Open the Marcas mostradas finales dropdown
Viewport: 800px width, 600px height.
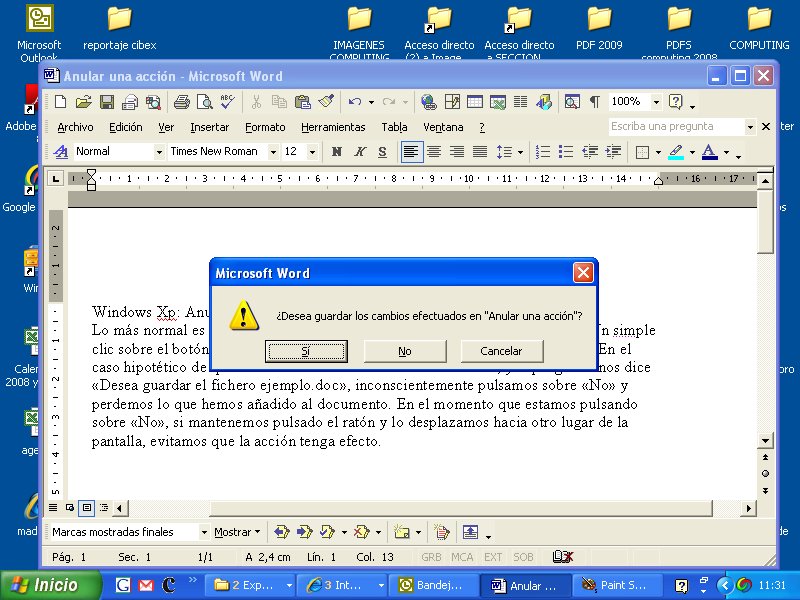(x=204, y=532)
